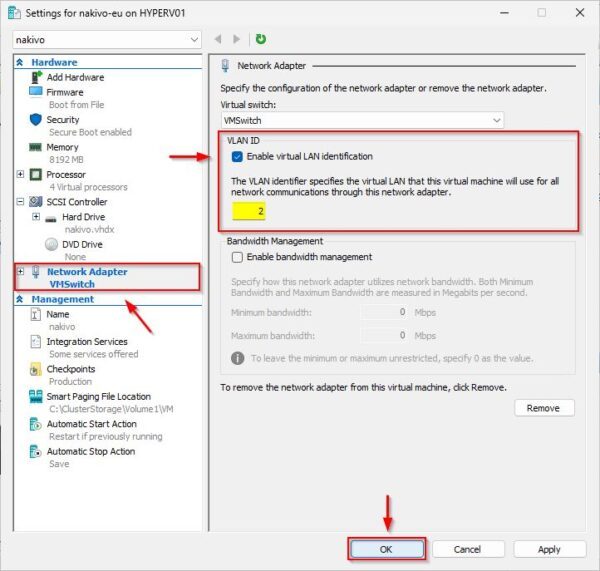The image size is (600, 571).
Task: Click Remove to delete network adapter
Action: pyautogui.click(x=544, y=408)
